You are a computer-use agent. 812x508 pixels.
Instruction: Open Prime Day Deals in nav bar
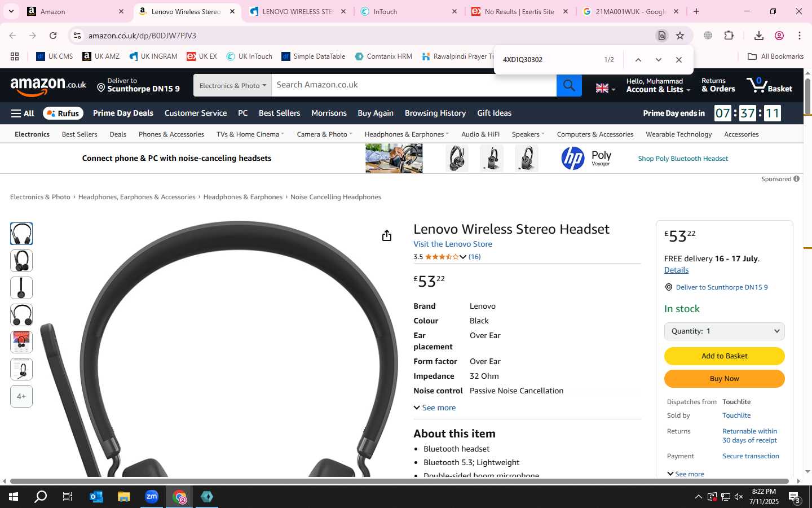point(123,113)
